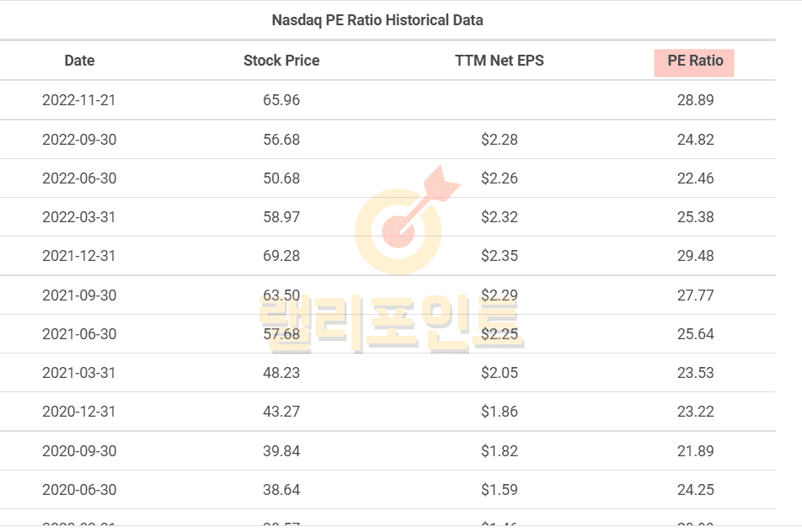Sort by the Date column header
802x532 pixels.
pos(79,61)
